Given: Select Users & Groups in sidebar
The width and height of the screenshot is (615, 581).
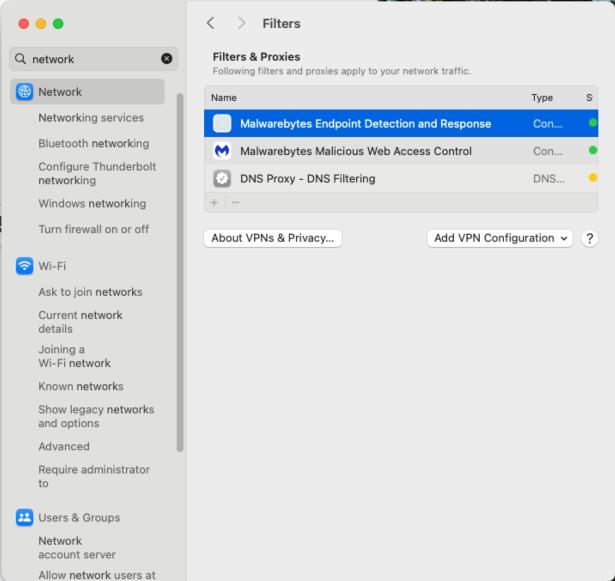Looking at the screenshot, I should [79, 517].
